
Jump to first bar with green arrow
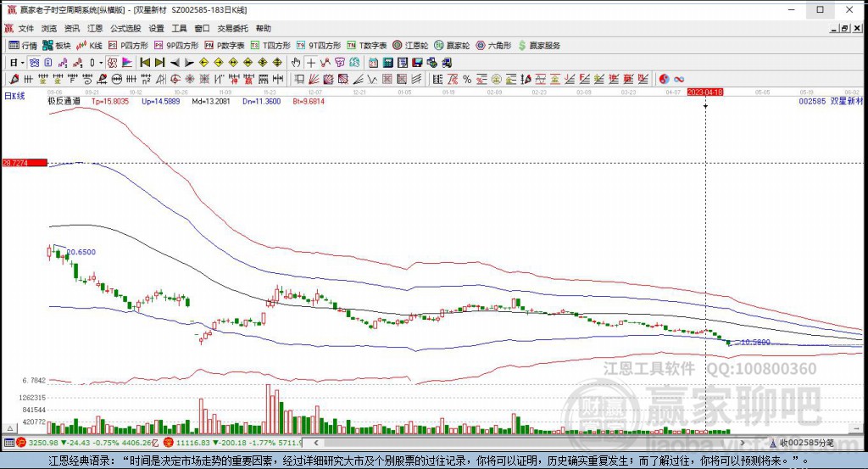click(145, 62)
